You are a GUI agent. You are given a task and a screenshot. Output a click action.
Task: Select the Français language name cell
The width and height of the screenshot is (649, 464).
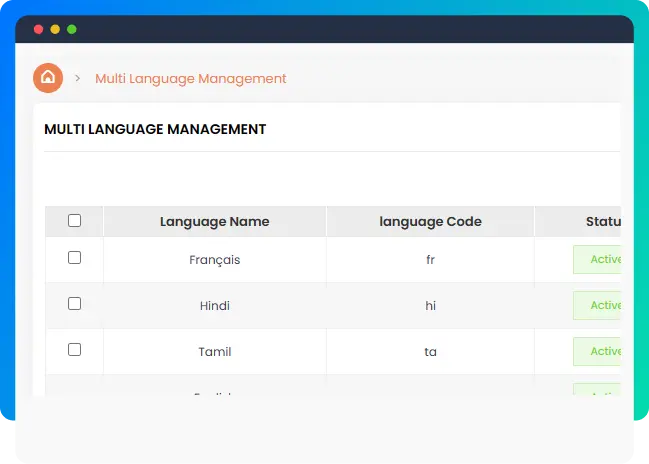coord(214,260)
